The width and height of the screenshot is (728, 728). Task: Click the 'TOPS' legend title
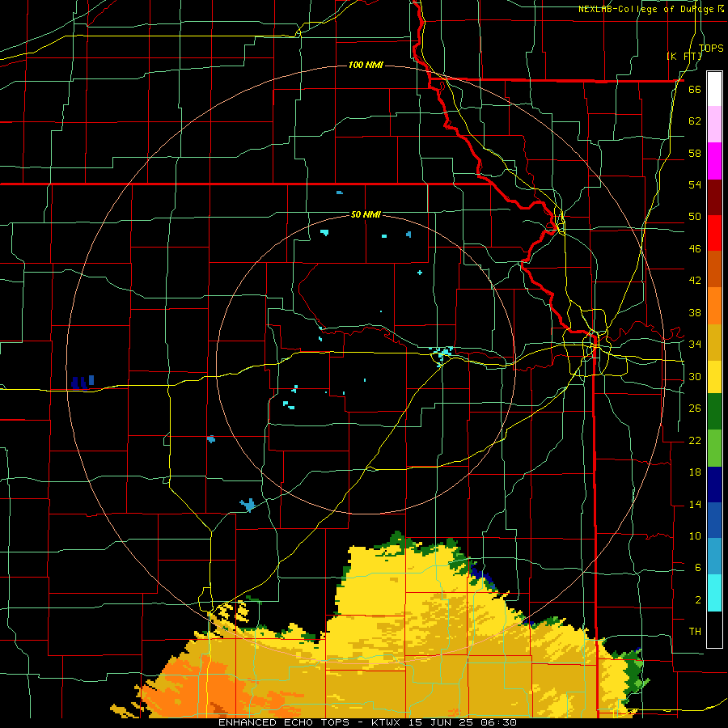click(x=711, y=48)
